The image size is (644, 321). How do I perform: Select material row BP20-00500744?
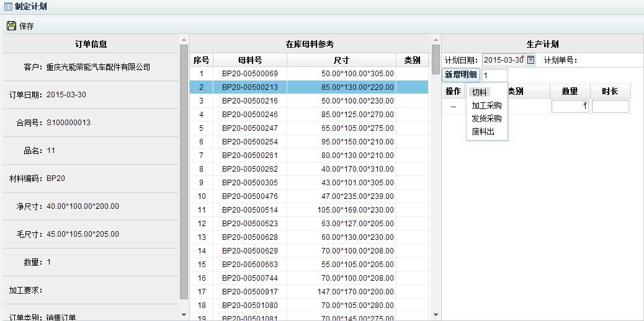click(x=309, y=278)
